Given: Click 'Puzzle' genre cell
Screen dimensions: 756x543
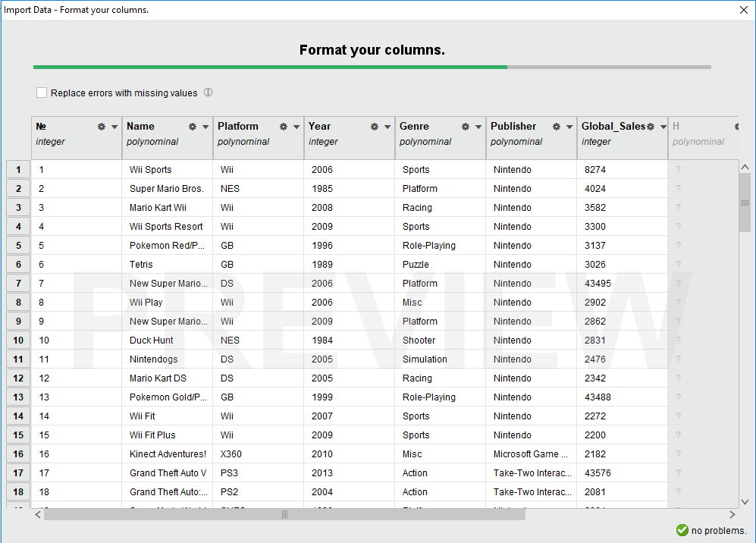Looking at the screenshot, I should click(x=441, y=264).
